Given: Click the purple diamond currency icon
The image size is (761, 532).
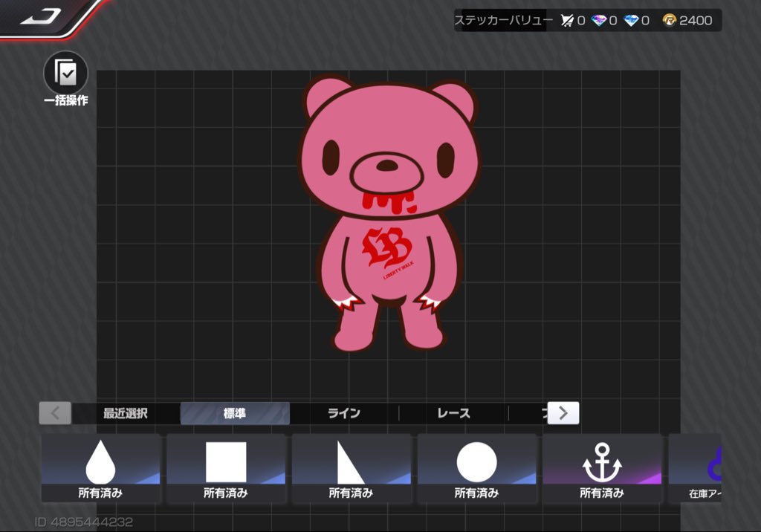Looking at the screenshot, I should pyautogui.click(x=599, y=20).
